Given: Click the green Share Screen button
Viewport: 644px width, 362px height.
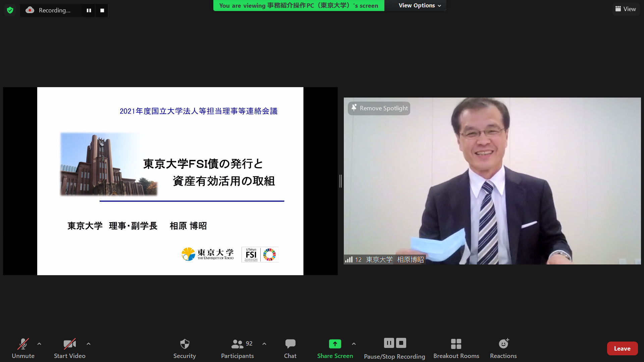Looking at the screenshot, I should coord(335,349).
